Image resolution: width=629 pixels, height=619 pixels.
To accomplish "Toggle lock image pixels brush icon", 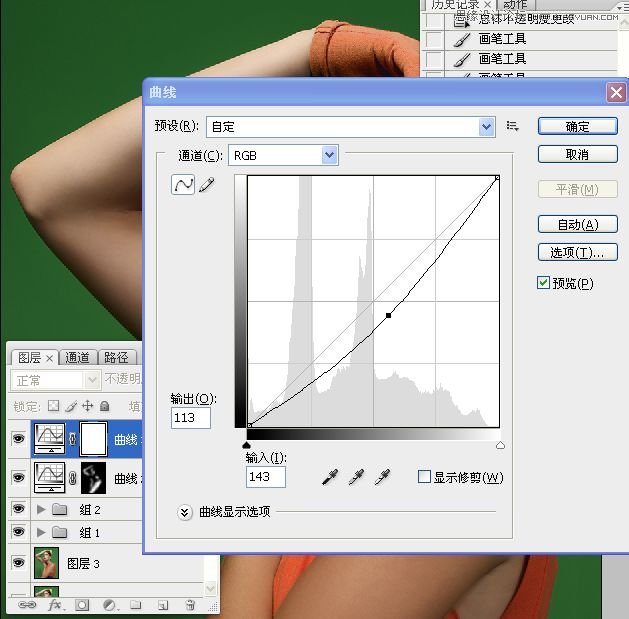I will [x=71, y=406].
